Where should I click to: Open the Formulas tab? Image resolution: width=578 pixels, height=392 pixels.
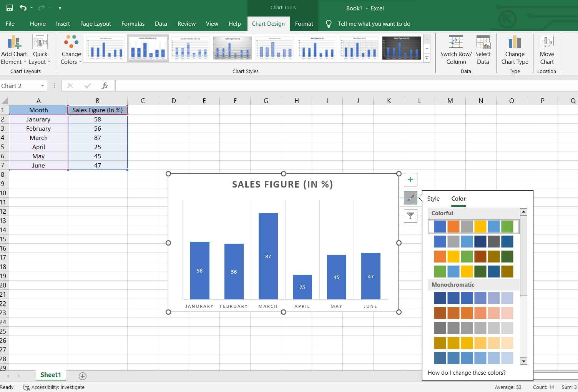(133, 24)
